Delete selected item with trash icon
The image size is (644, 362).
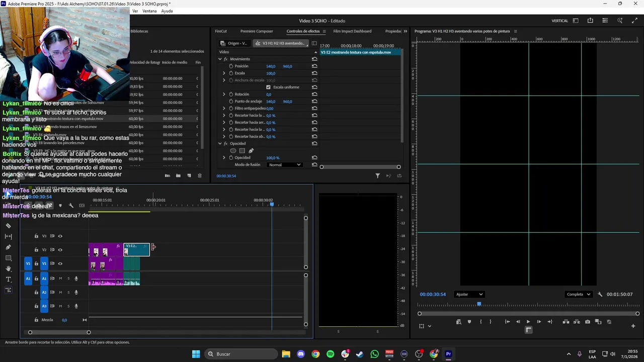pyautogui.click(x=200, y=175)
